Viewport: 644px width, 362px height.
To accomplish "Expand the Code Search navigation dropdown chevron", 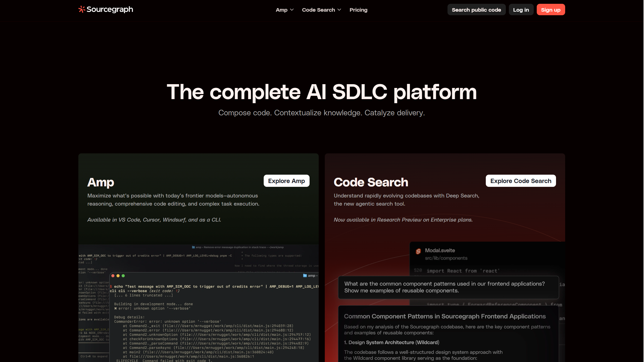I will pos(339,10).
